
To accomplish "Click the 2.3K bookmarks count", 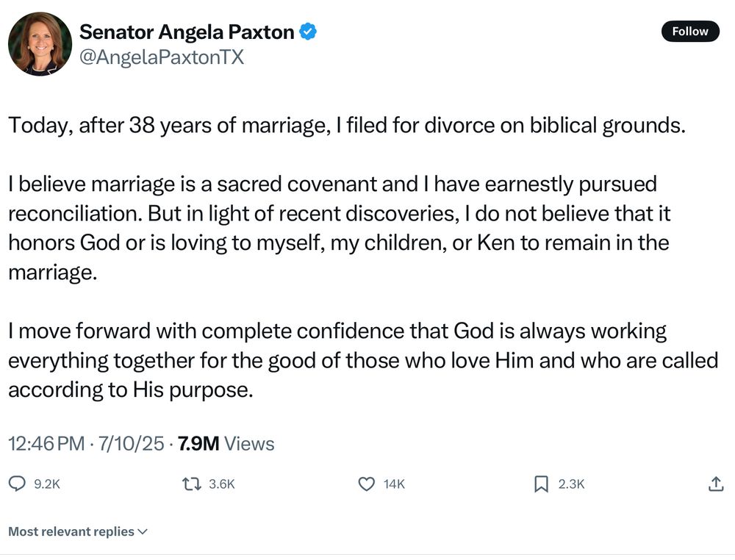I will tap(571, 484).
